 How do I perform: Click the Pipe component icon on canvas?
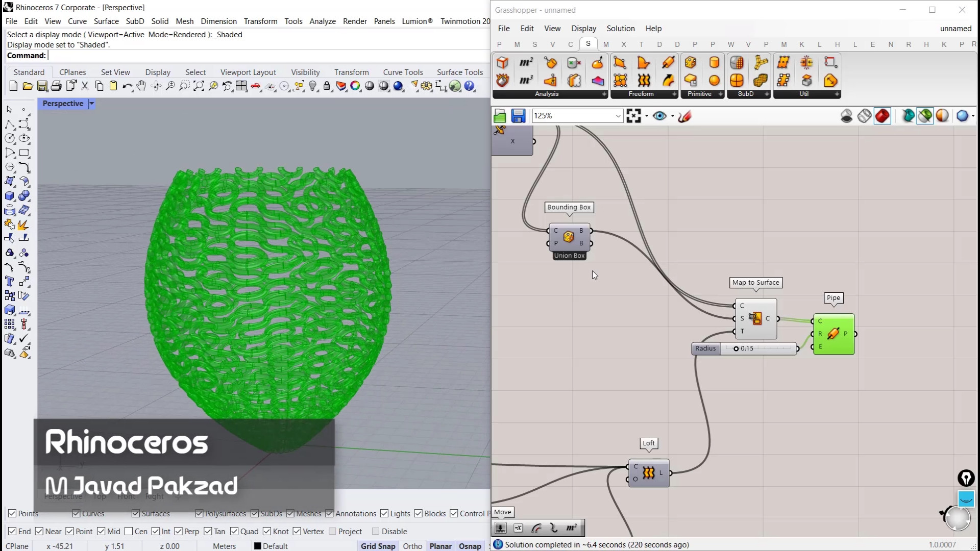coord(833,334)
